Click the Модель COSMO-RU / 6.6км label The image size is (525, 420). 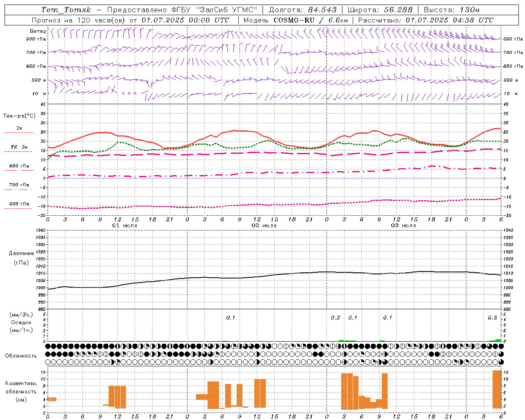(296, 20)
